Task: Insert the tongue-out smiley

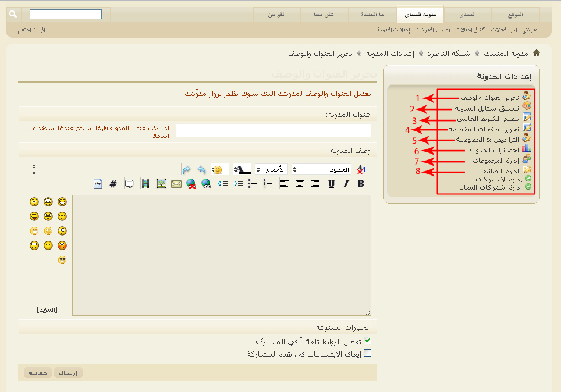Action: tap(34, 216)
